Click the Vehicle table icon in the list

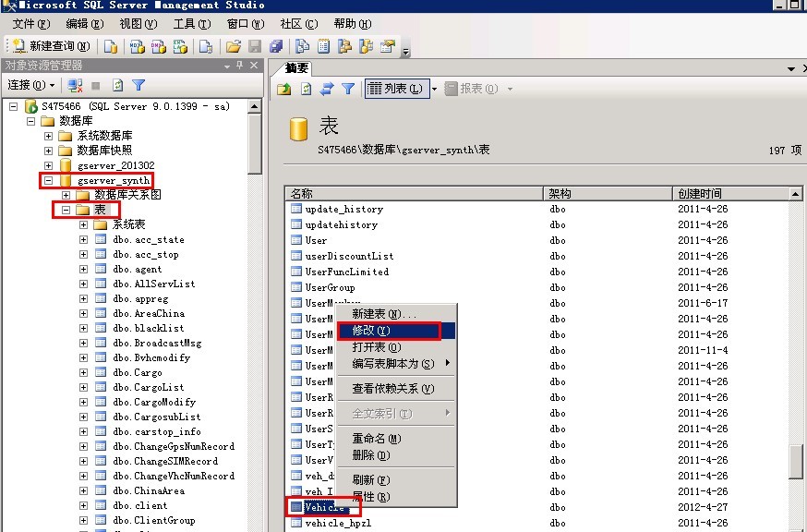pyautogui.click(x=296, y=507)
